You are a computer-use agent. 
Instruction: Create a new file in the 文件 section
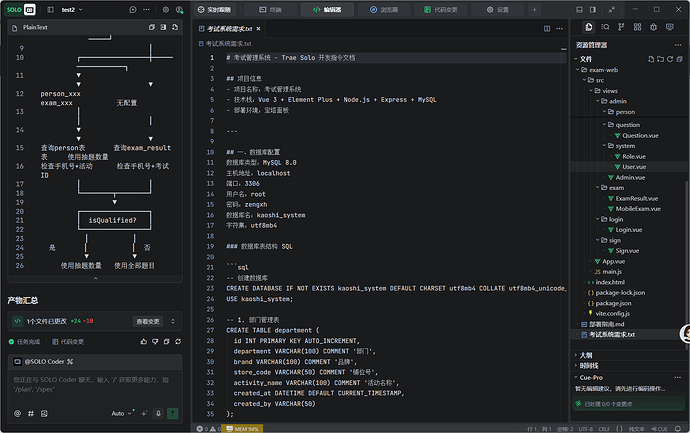click(651, 59)
